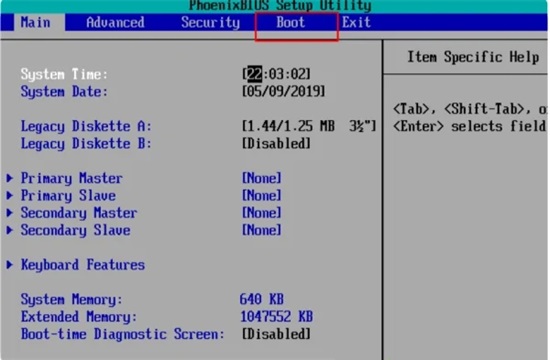
Task: Select the Keyboard Features submenu label
Action: click(83, 265)
